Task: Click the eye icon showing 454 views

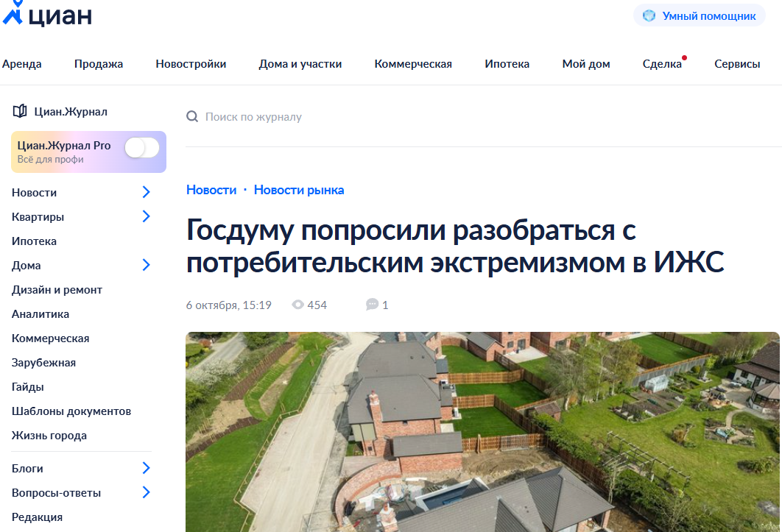Action: (x=297, y=304)
